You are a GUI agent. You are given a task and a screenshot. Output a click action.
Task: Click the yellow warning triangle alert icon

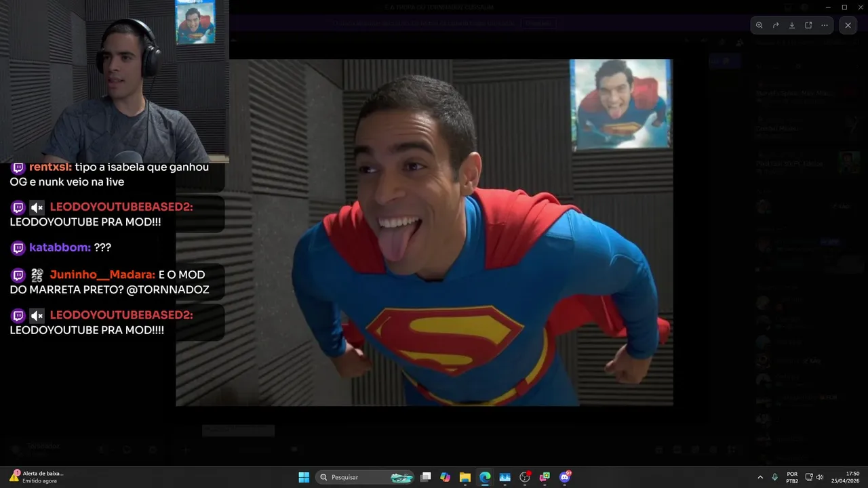(14, 476)
